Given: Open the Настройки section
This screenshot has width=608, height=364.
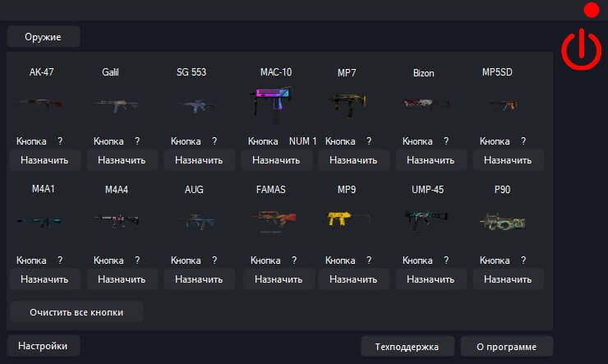Looking at the screenshot, I should pyautogui.click(x=44, y=346).
